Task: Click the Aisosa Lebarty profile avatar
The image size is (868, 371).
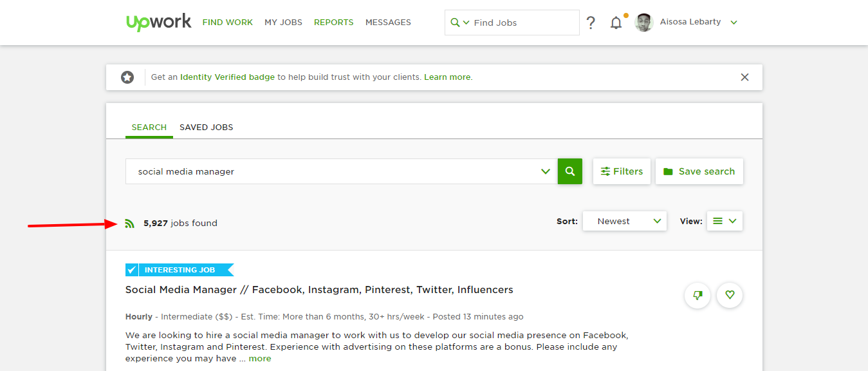Action: 643,23
